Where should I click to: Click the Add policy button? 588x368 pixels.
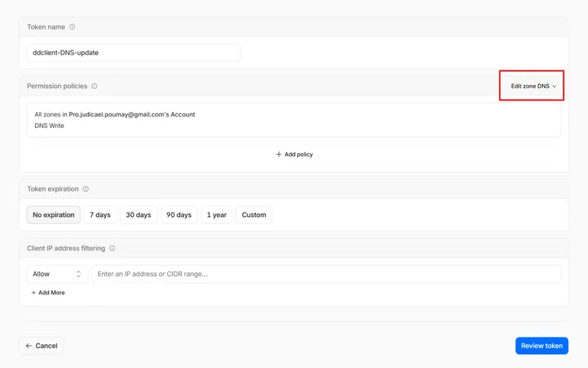point(294,154)
